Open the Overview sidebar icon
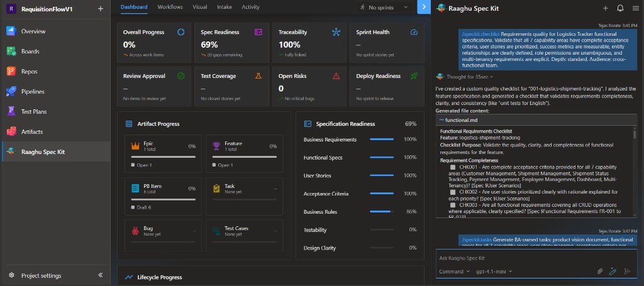 coord(11,31)
